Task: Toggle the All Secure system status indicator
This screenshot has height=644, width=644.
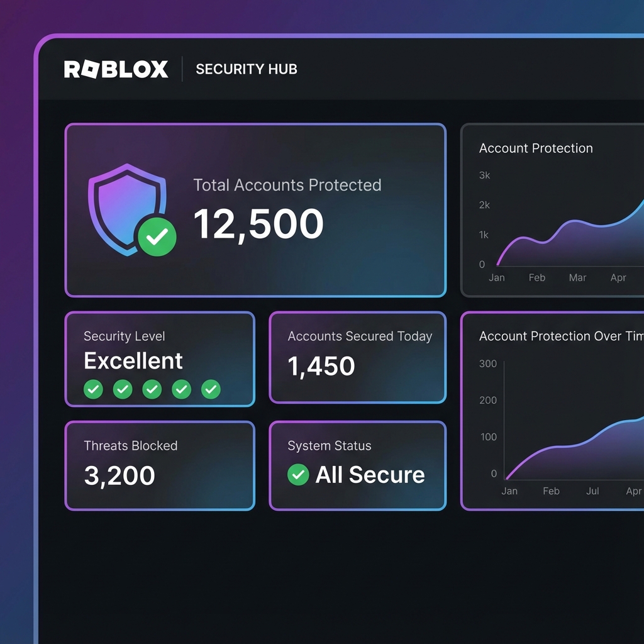Action: 298,475
